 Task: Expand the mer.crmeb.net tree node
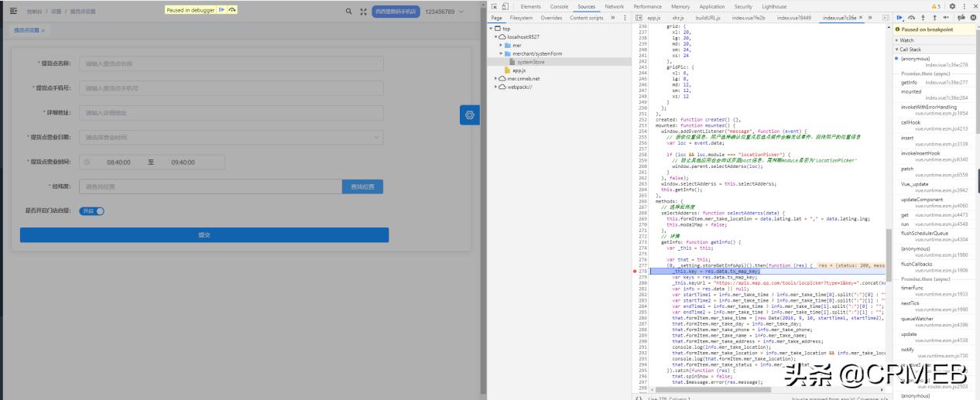click(496, 78)
